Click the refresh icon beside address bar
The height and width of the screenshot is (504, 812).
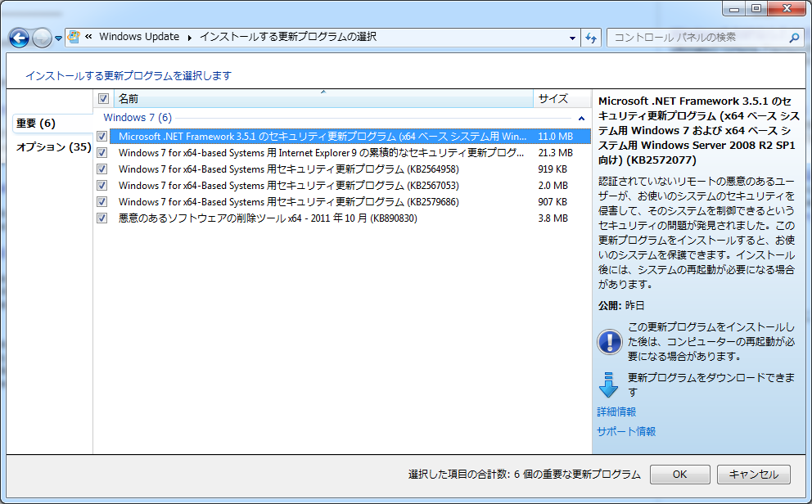tap(592, 38)
